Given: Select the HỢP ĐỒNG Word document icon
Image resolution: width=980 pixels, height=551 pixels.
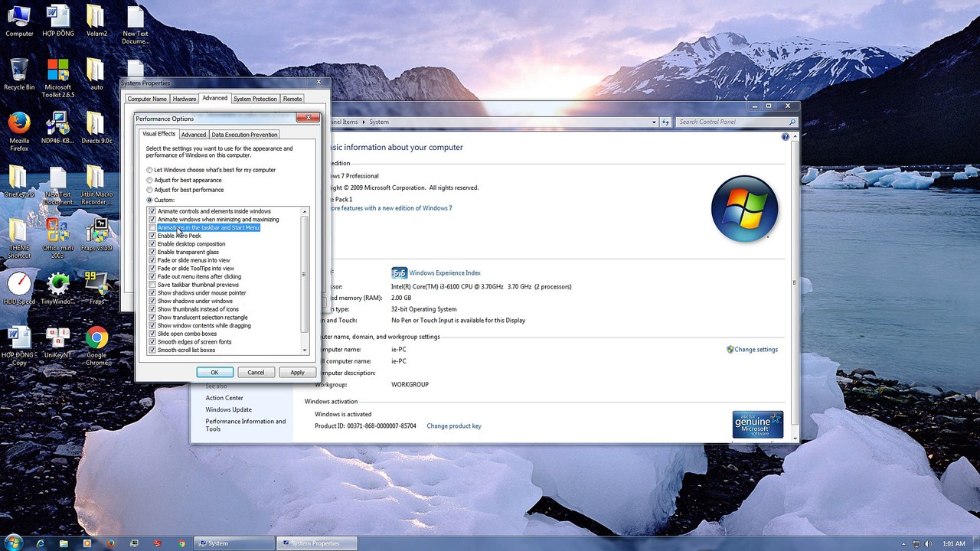Looking at the screenshot, I should 58,21.
